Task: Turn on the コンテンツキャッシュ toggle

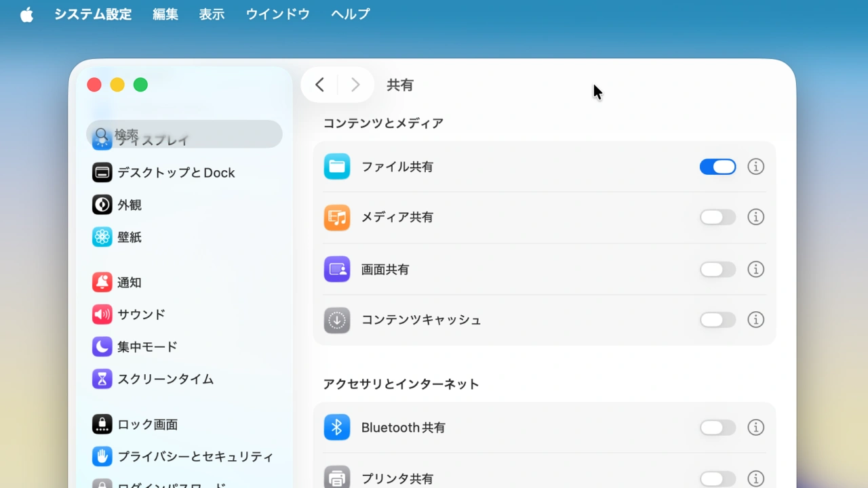Action: point(717,319)
